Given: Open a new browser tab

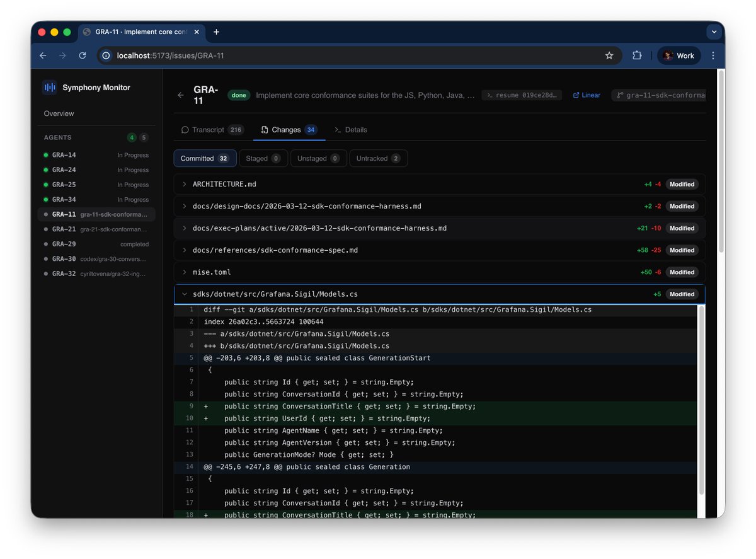Looking at the screenshot, I should [x=216, y=32].
